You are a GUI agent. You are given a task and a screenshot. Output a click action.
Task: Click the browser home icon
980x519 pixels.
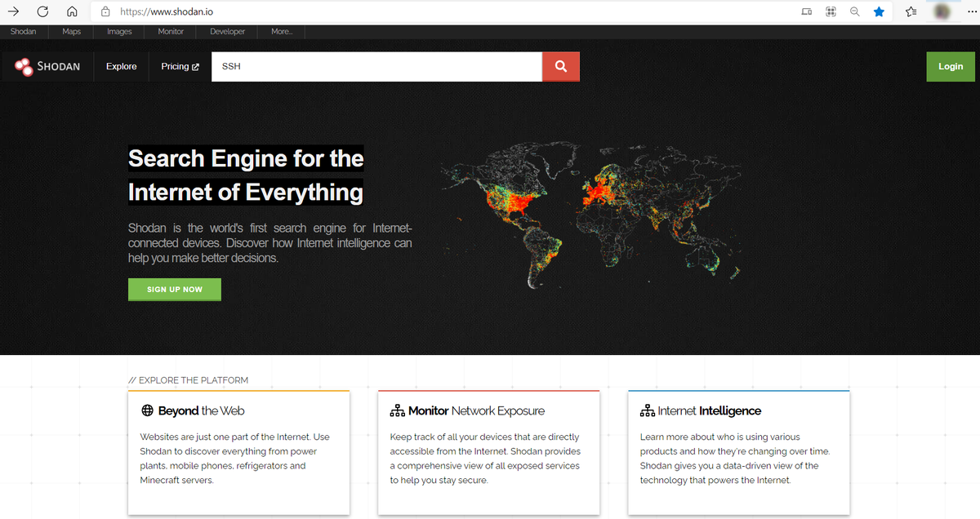tap(71, 11)
